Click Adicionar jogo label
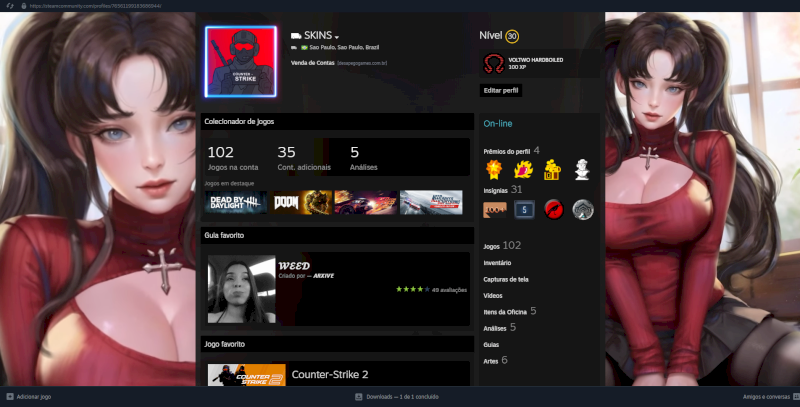 tap(34, 397)
